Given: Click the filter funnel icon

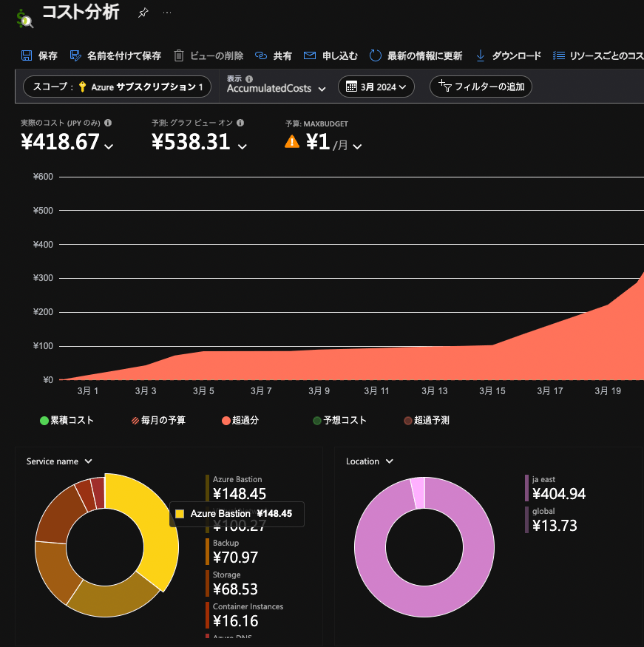Looking at the screenshot, I should tap(444, 86).
